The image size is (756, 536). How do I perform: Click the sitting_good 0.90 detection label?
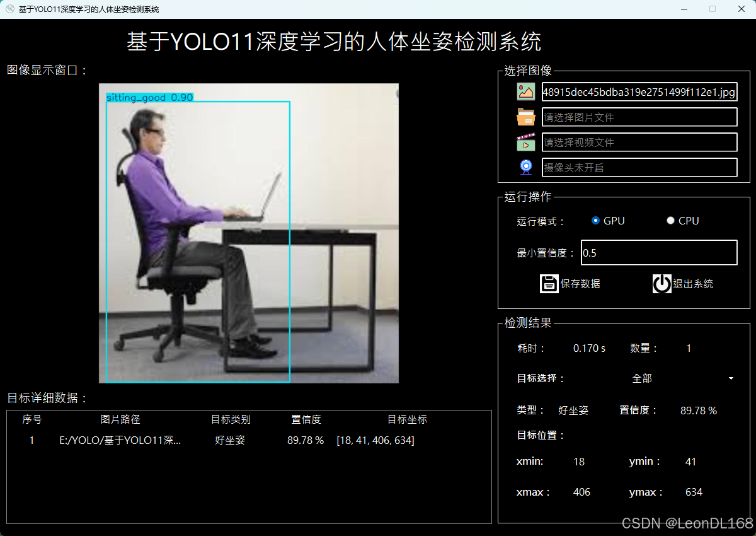pyautogui.click(x=150, y=97)
